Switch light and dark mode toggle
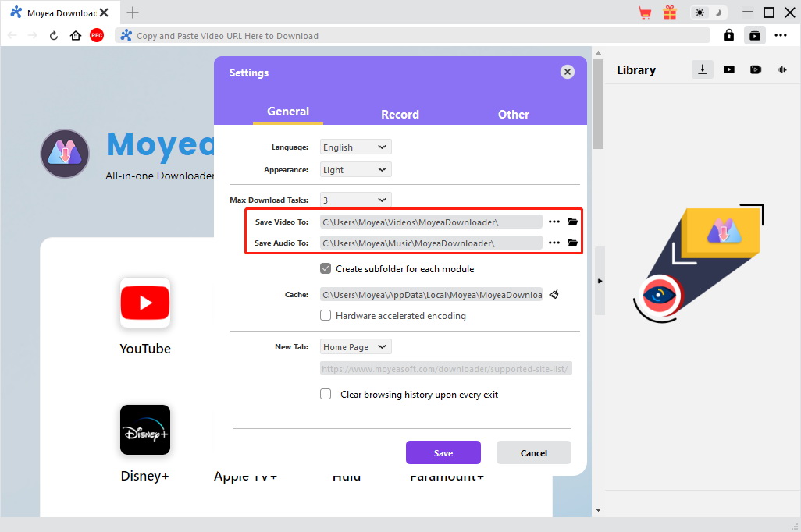This screenshot has height=532, width=801. click(x=709, y=12)
